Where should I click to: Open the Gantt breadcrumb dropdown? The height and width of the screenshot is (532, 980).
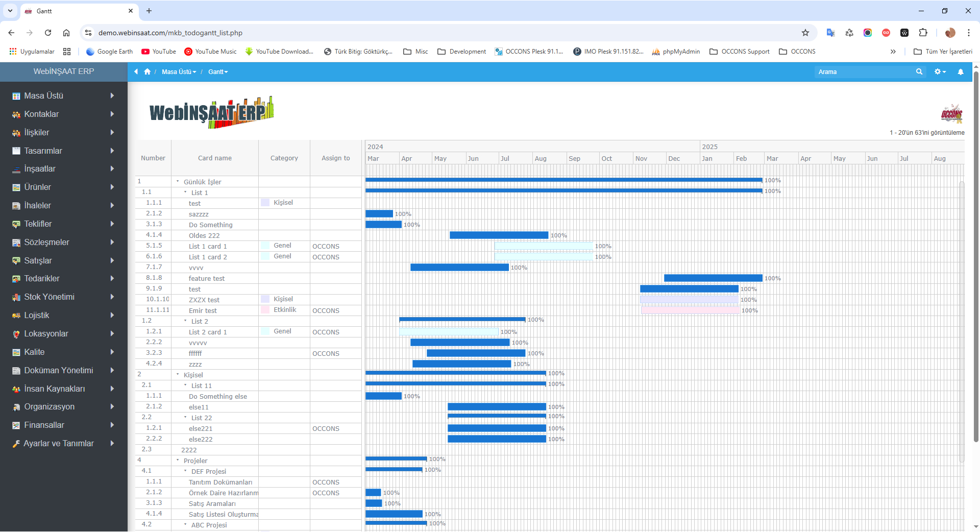point(218,72)
